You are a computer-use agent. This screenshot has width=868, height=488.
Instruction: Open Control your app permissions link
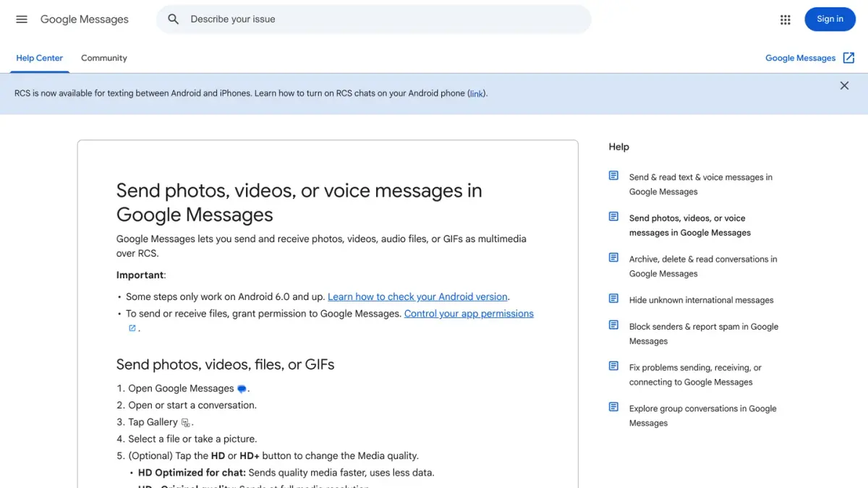coord(469,314)
